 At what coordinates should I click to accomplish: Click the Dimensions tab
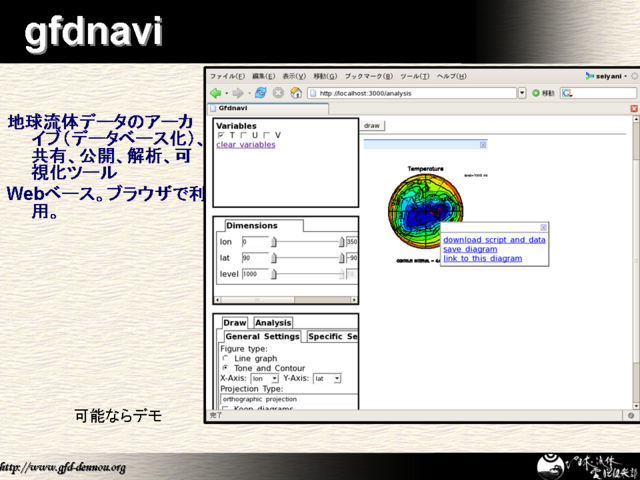pyautogui.click(x=264, y=226)
